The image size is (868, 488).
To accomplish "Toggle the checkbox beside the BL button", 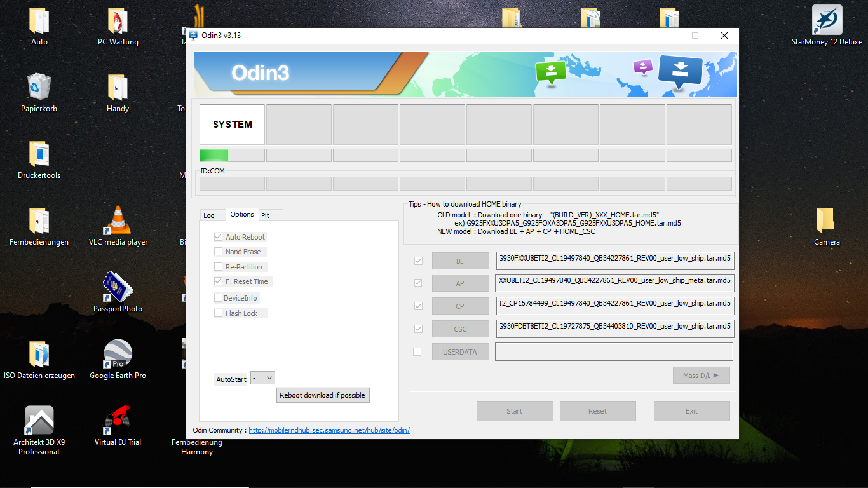I will [418, 261].
